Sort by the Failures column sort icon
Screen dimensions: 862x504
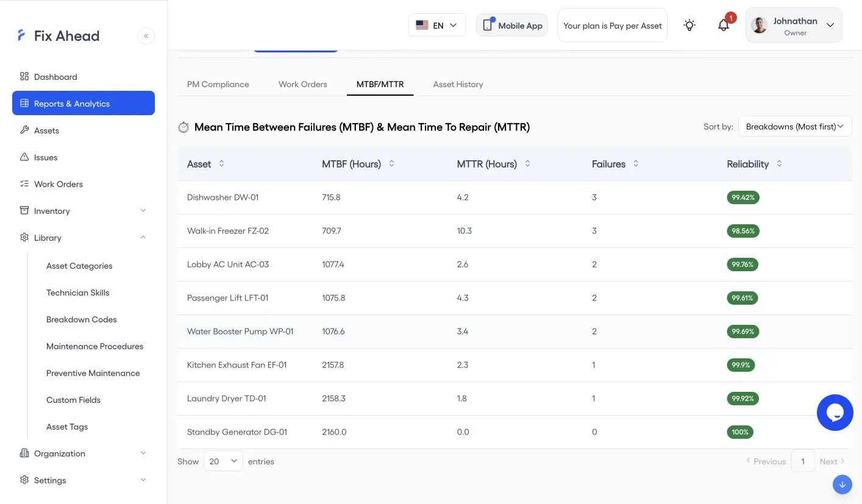636,164
